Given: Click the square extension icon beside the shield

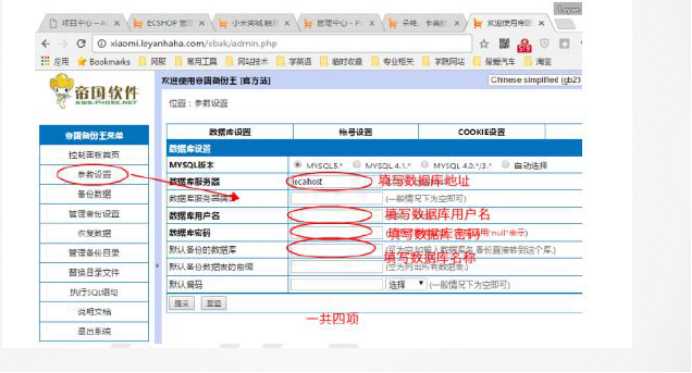Looking at the screenshot, I should pyautogui.click(x=564, y=43).
